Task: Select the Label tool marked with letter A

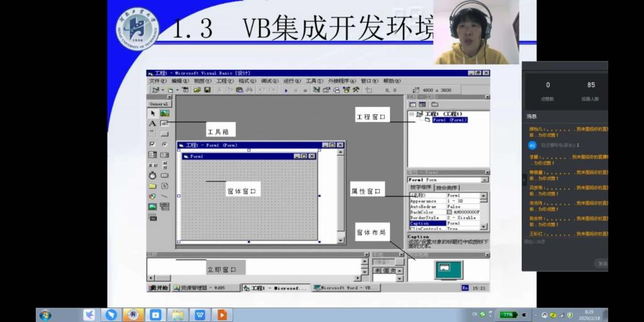Action: [152, 123]
